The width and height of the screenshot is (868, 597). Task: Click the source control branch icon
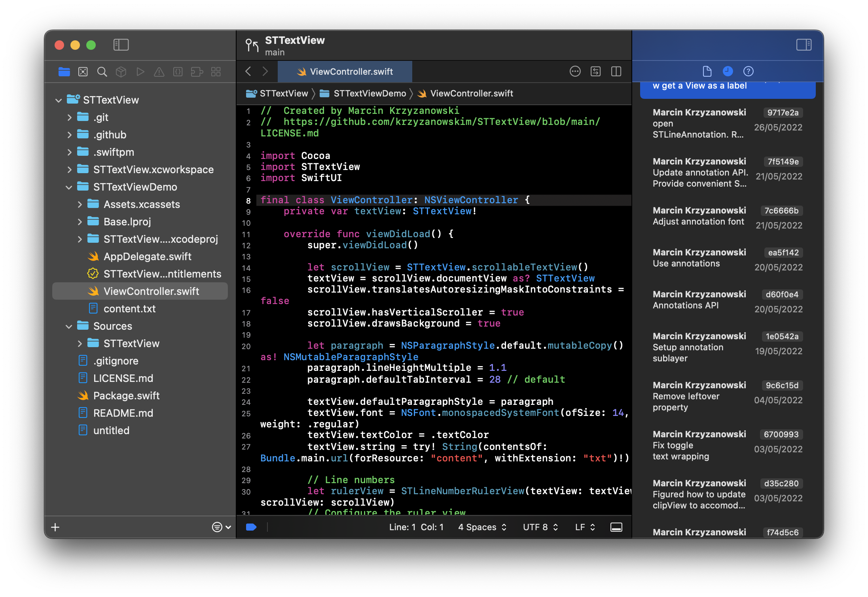(252, 45)
